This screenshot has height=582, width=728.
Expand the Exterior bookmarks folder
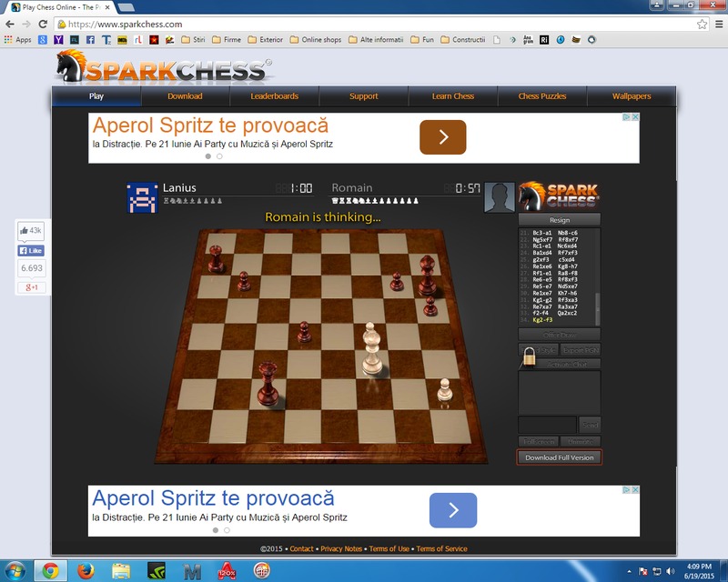click(265, 40)
